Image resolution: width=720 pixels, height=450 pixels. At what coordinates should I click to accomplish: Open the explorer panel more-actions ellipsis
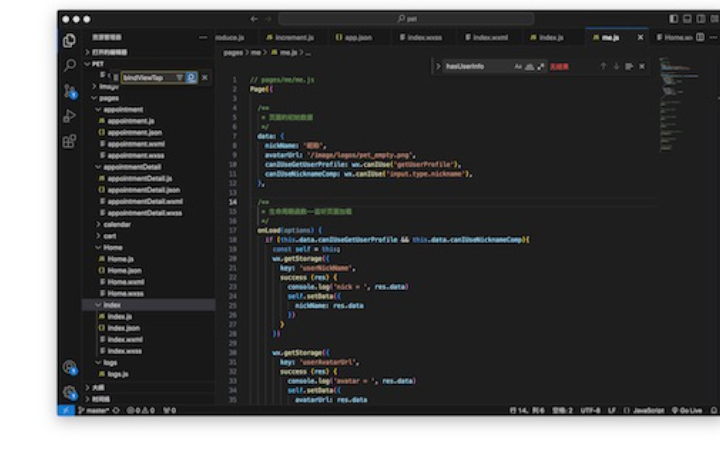click(203, 37)
